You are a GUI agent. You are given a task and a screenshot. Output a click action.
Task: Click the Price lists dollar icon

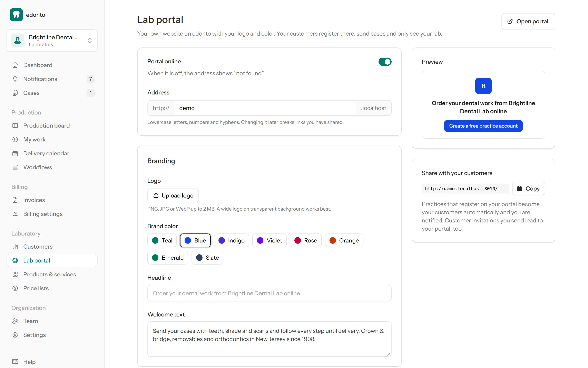point(15,288)
